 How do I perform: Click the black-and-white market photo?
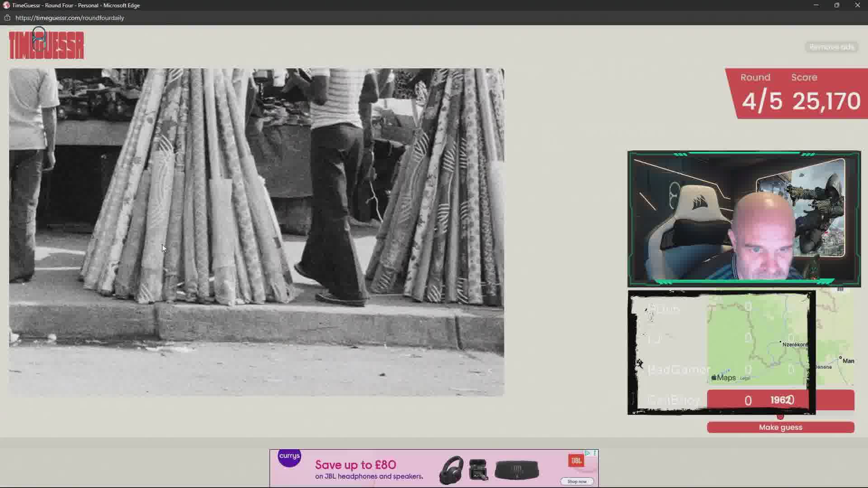point(256,232)
